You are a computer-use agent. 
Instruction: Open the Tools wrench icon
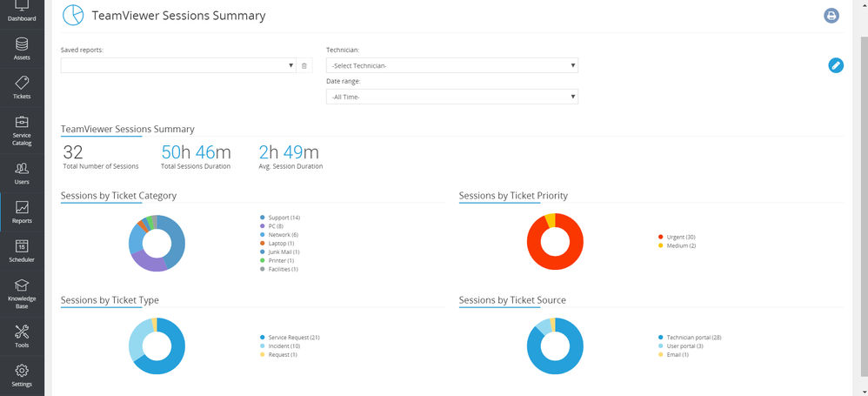[x=22, y=332]
